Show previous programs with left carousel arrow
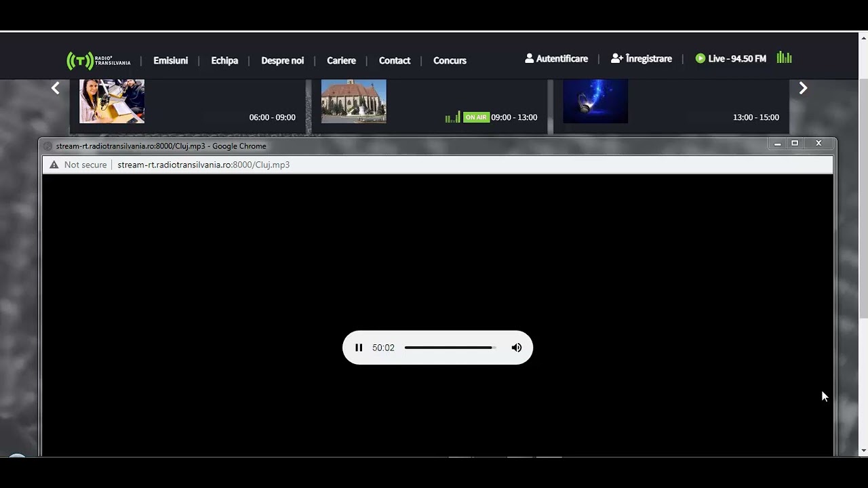 [x=56, y=88]
